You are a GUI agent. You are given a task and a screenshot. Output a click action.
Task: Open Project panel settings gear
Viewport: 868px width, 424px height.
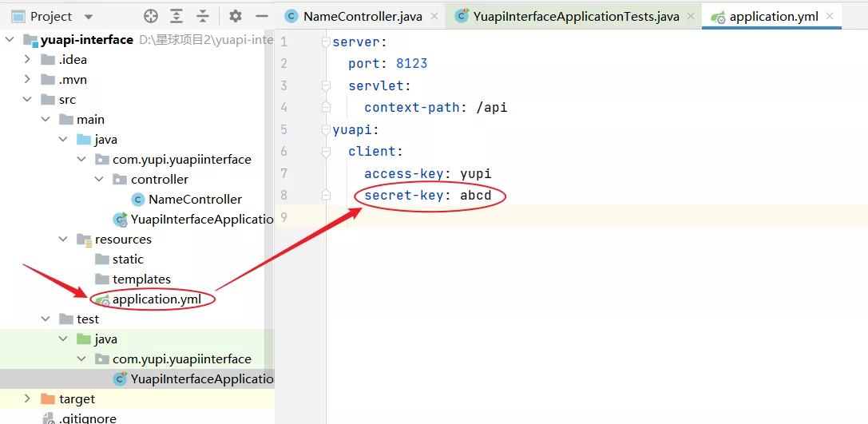pyautogui.click(x=236, y=17)
